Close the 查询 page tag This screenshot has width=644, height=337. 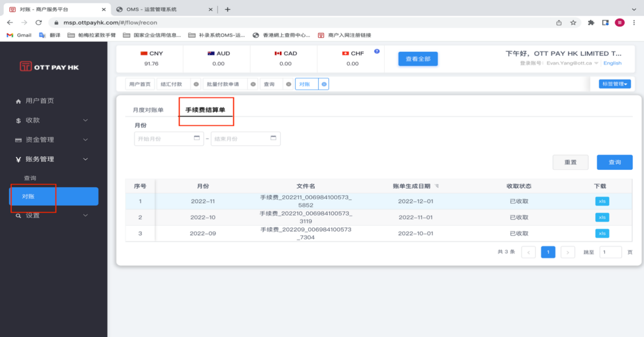(288, 84)
